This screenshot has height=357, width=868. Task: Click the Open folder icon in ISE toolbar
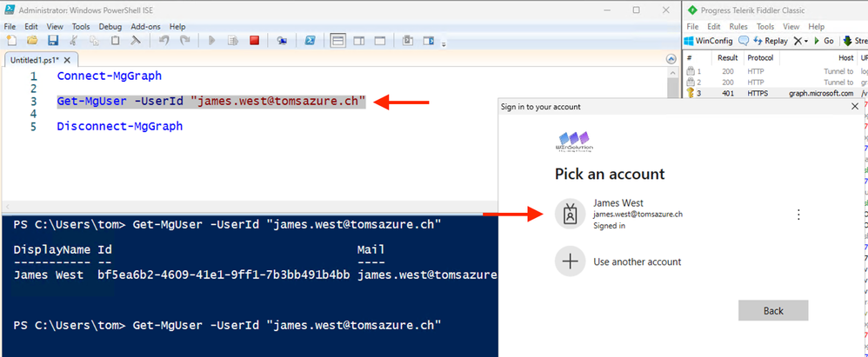[32, 40]
